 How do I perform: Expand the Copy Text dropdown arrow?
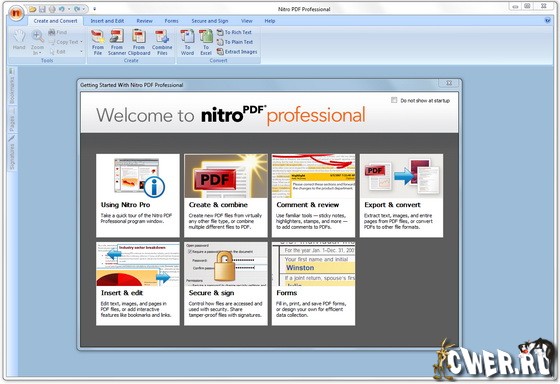click(81, 42)
